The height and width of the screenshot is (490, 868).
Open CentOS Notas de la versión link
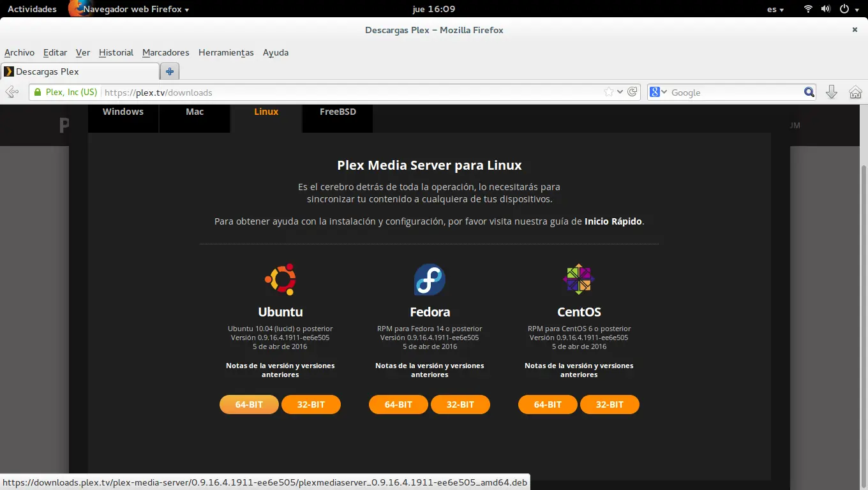tap(579, 370)
